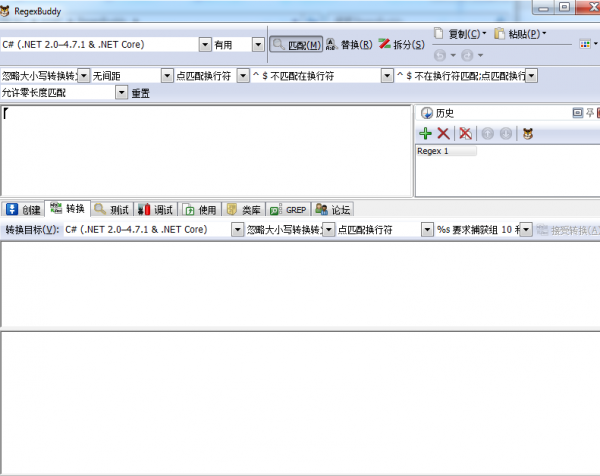
Task: Clear all history with crossed-list icon
Action: click(x=465, y=134)
